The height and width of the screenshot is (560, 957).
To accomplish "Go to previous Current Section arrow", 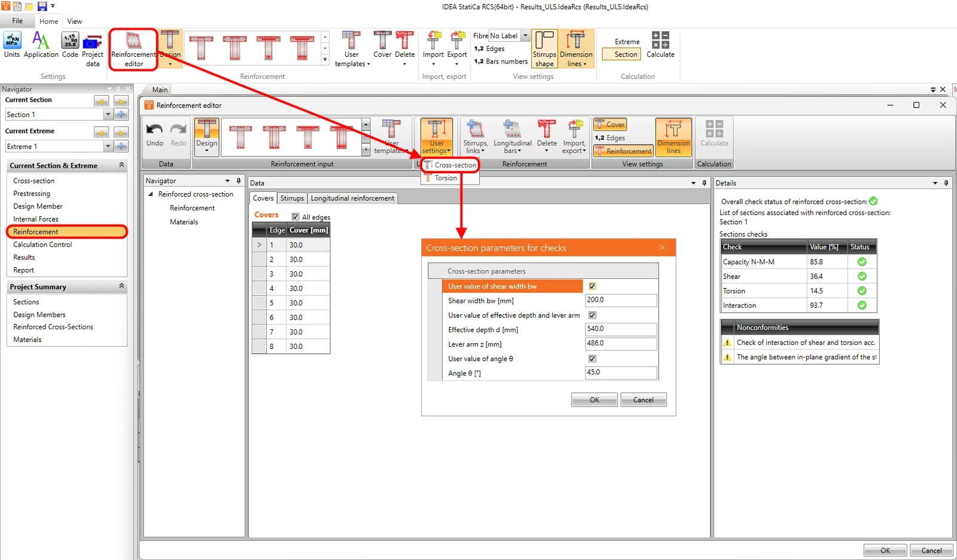I will [x=101, y=101].
